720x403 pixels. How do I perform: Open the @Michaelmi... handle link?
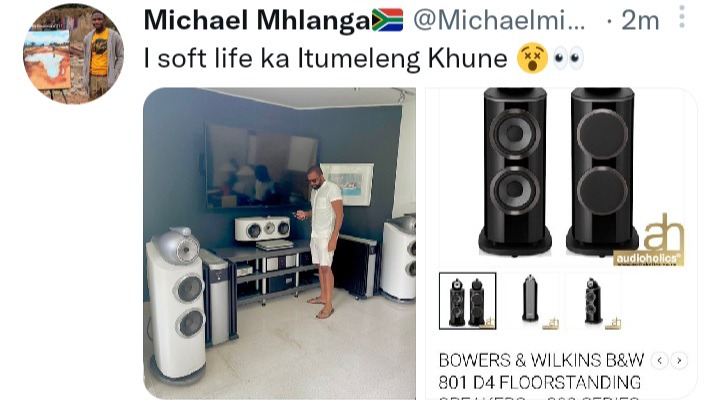(499, 21)
